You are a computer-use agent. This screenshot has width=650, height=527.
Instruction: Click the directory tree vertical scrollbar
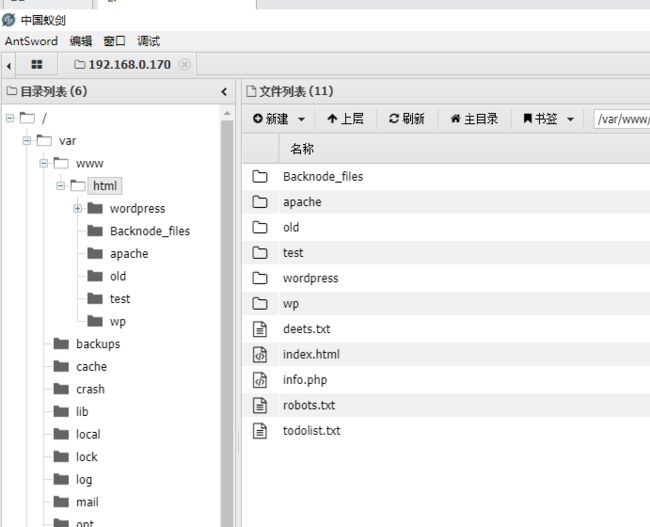click(227, 323)
